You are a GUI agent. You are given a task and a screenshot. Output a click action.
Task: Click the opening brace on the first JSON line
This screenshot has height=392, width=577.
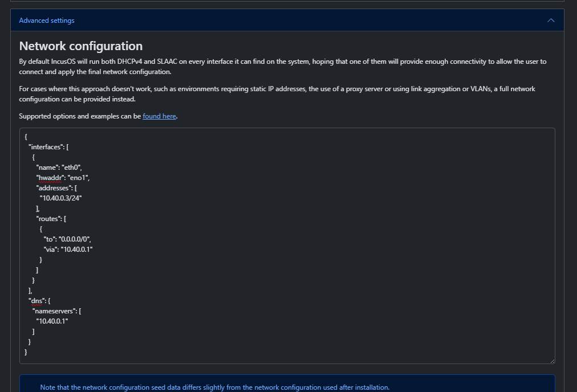[x=26, y=137]
